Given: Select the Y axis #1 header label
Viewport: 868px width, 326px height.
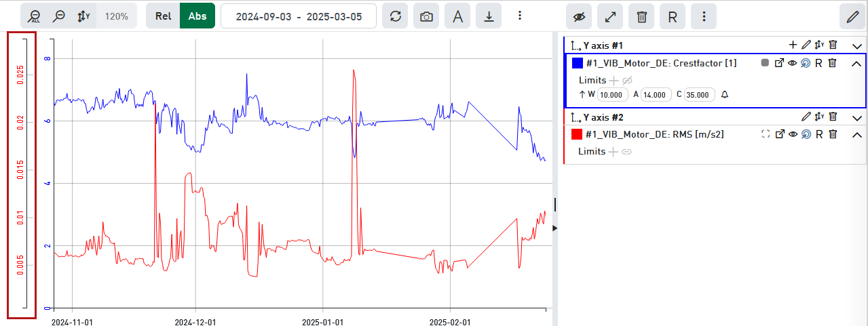Looking at the screenshot, I should 603,45.
